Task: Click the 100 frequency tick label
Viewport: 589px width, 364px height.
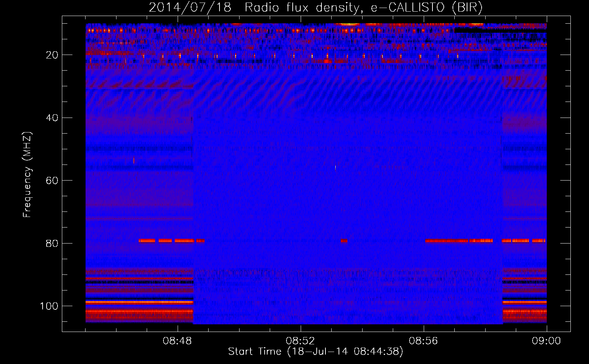Action: (49, 306)
